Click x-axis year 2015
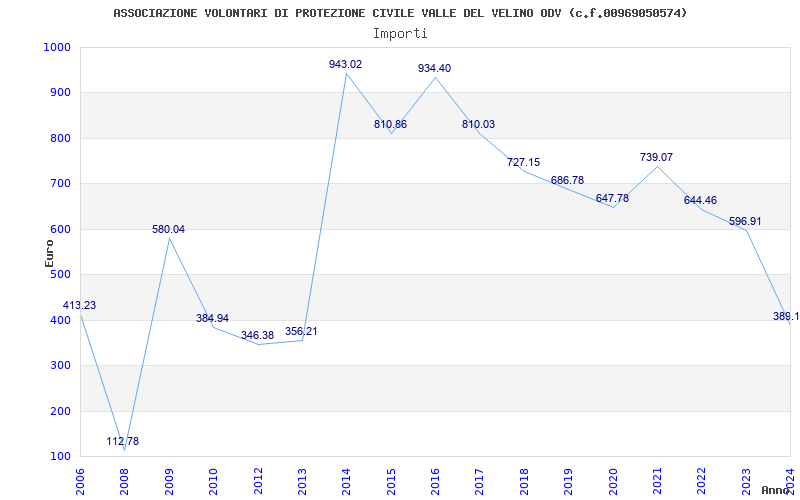The width and height of the screenshot is (800, 500). [391, 482]
